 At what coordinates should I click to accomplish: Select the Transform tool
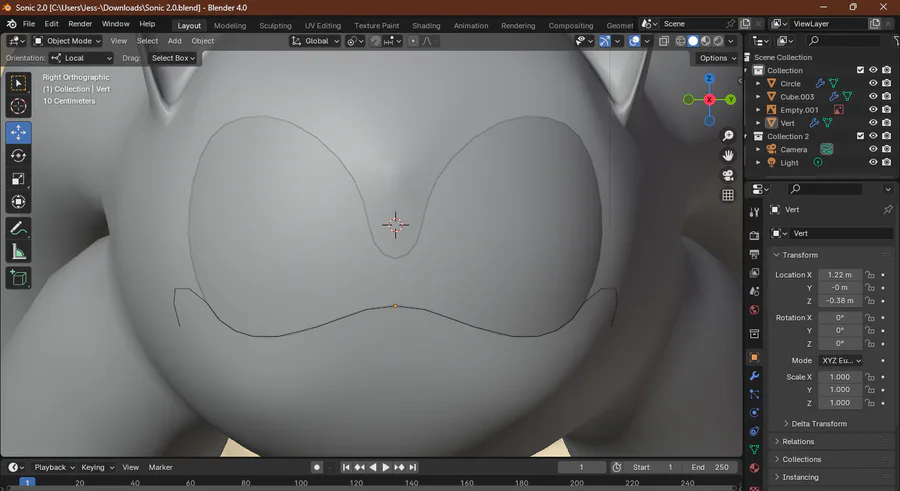pos(18,202)
